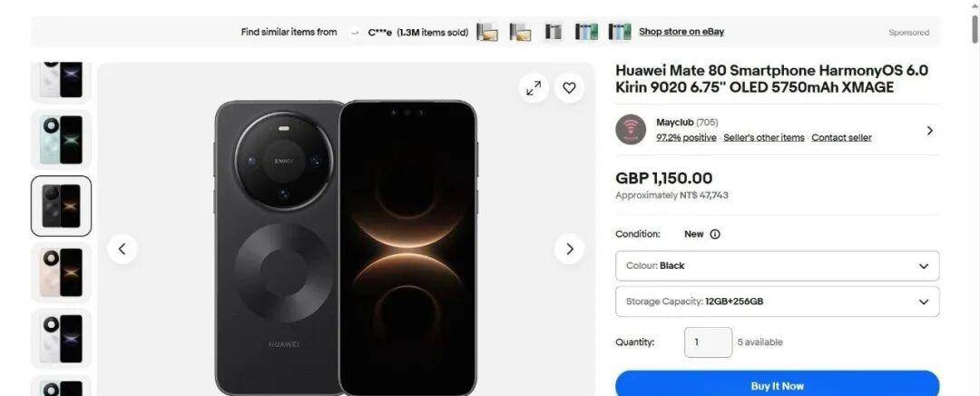This screenshot has height=396, width=980.
Task: Select the selected black phone thumbnail
Action: [x=62, y=206]
